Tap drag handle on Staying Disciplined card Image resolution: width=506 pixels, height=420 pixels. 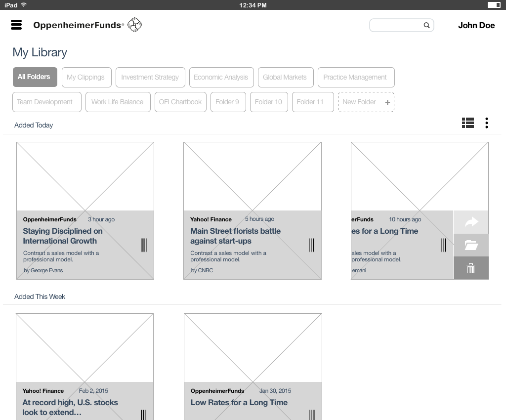coord(144,245)
